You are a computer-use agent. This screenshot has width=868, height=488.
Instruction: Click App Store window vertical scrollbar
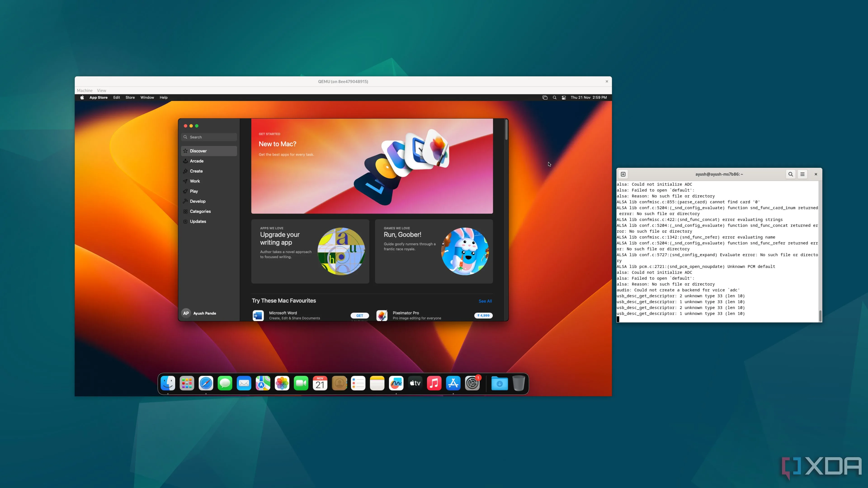506,130
